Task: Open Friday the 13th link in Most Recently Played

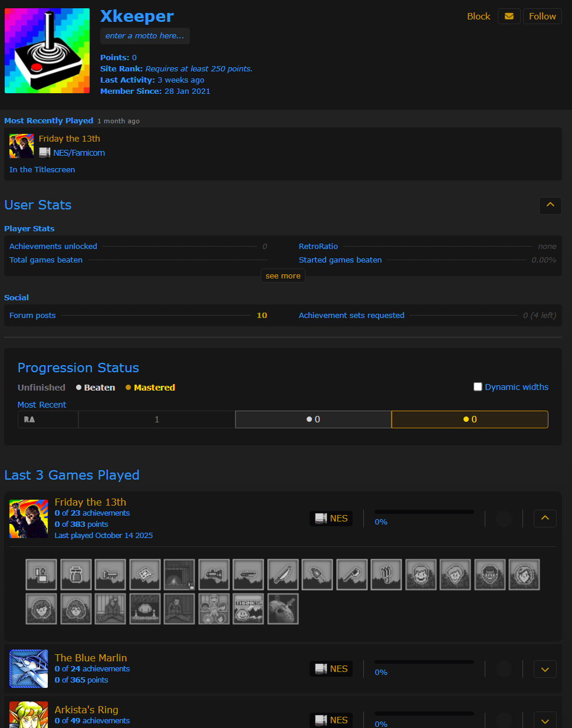Action: [70, 139]
